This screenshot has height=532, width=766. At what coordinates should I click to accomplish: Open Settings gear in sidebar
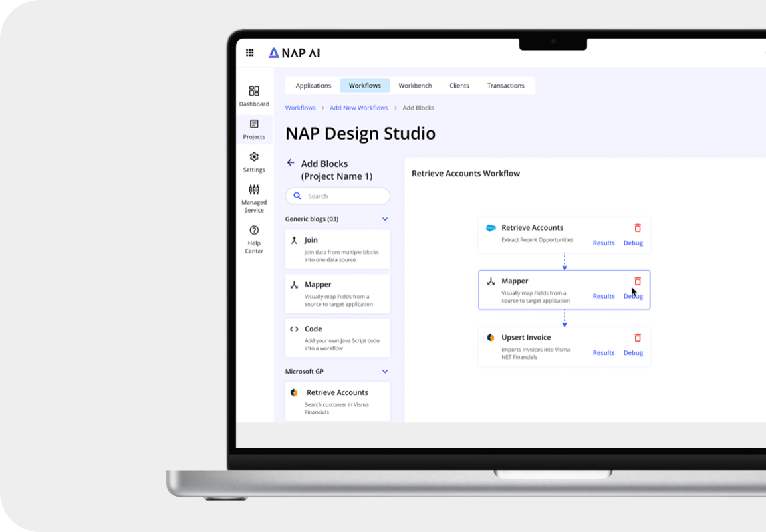[x=254, y=162]
